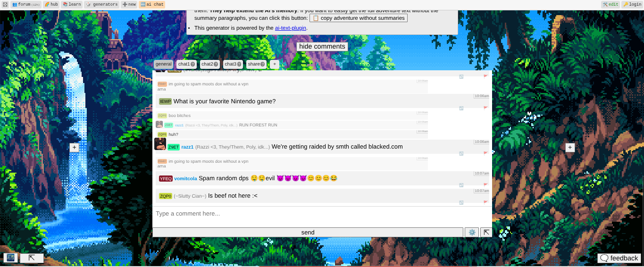Click the IEWP user tag
This screenshot has height=267, width=644.
click(x=165, y=101)
